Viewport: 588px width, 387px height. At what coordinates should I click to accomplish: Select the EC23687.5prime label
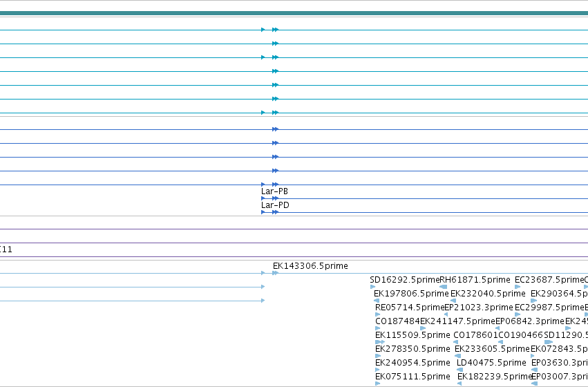549,280
